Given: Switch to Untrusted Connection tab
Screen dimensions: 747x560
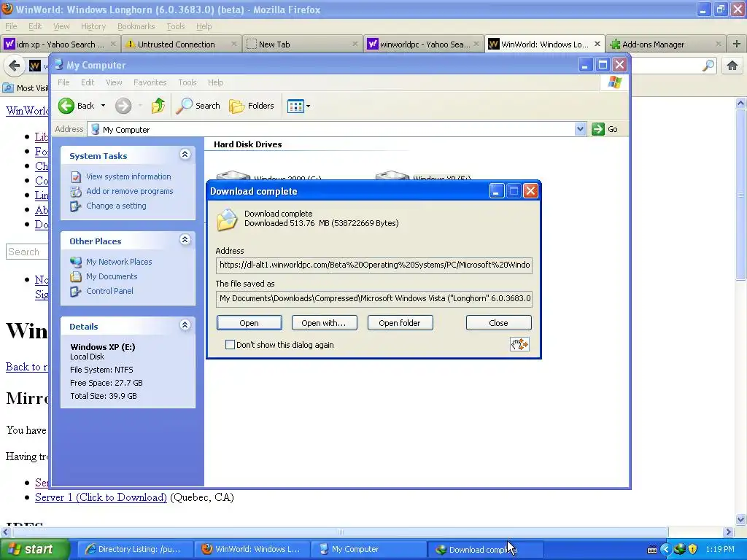Looking at the screenshot, I should (181, 44).
